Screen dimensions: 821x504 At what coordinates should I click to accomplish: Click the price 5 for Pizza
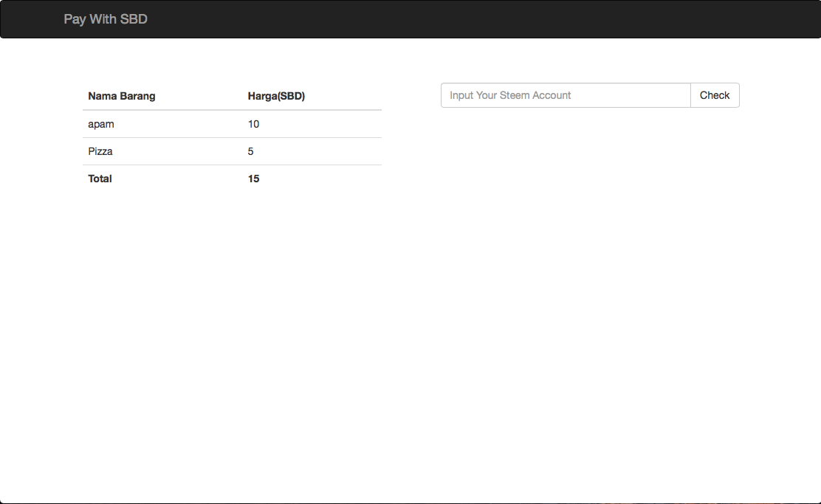pyautogui.click(x=251, y=151)
